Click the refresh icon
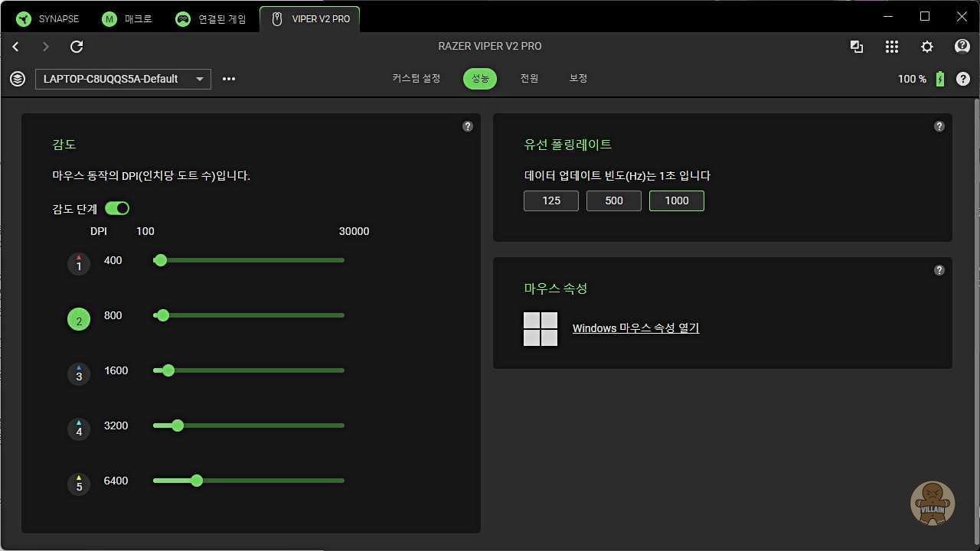Image resolution: width=980 pixels, height=551 pixels. [x=77, y=47]
